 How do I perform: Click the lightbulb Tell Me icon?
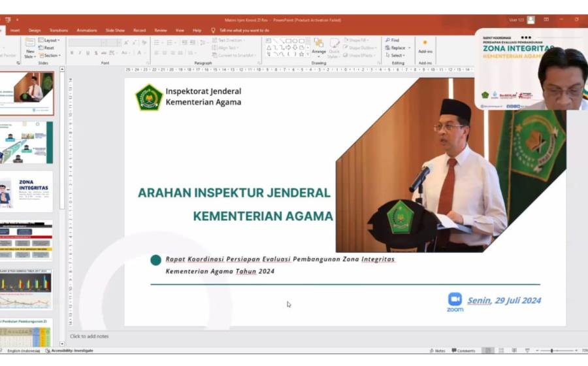[213, 30]
